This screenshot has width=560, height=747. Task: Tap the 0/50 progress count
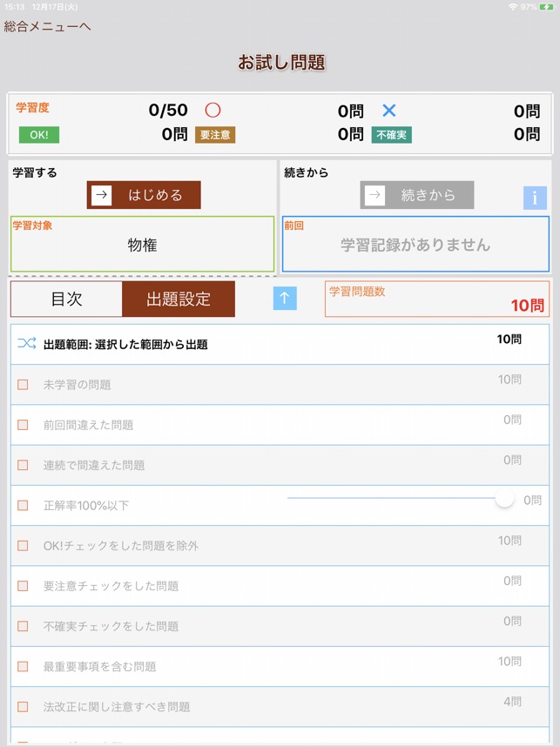pos(168,110)
